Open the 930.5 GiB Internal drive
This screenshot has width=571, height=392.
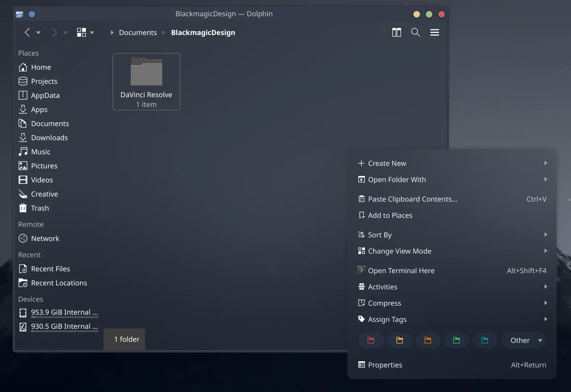[x=58, y=327]
